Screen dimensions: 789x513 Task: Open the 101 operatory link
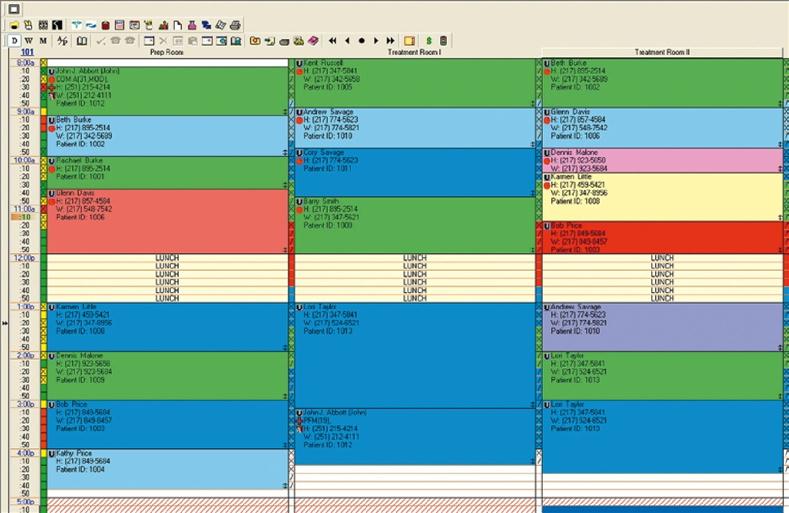(x=27, y=52)
